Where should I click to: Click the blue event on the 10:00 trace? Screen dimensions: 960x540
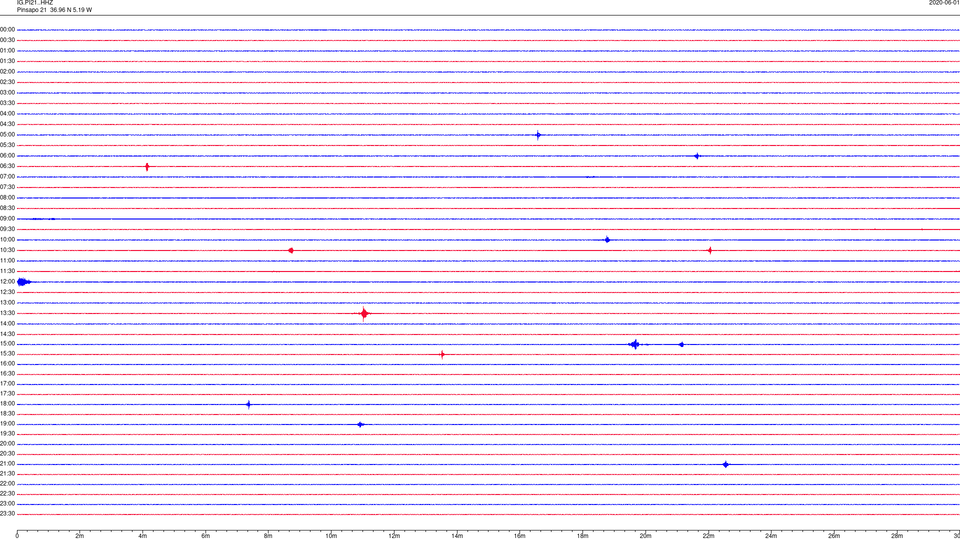(607, 240)
